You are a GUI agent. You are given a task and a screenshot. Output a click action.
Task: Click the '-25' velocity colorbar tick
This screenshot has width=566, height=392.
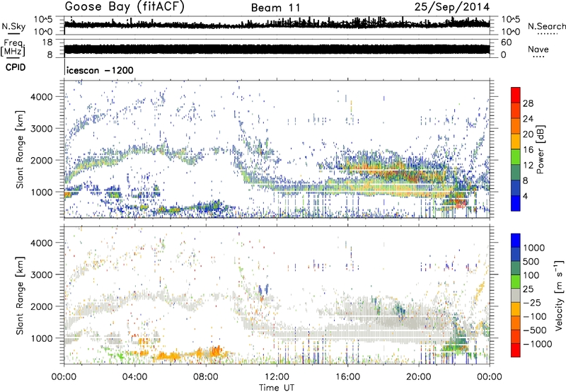(x=531, y=302)
